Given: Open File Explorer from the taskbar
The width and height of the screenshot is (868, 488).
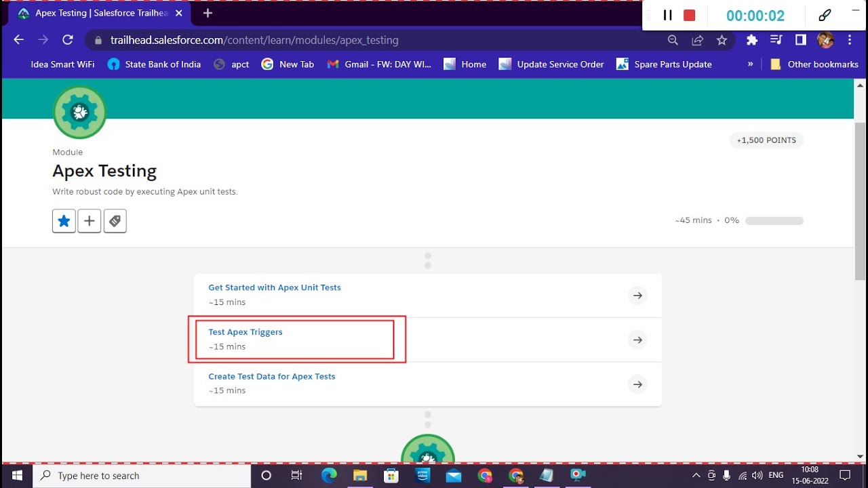Looking at the screenshot, I should [359, 476].
